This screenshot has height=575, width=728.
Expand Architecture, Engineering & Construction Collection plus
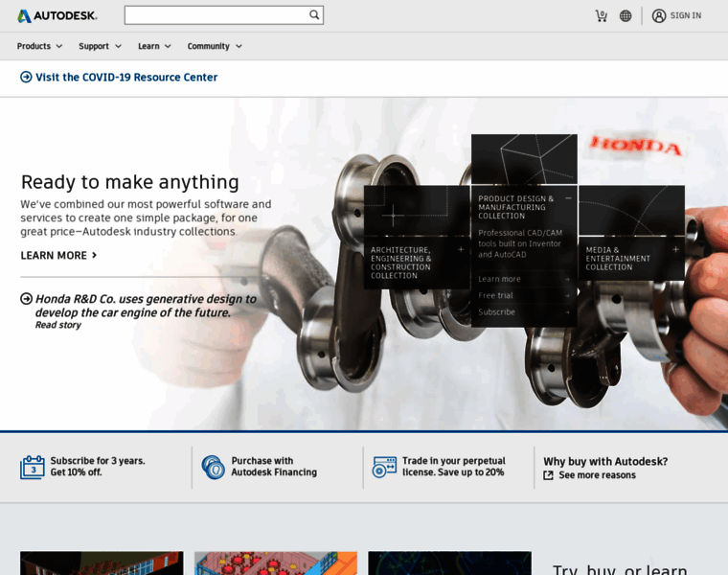point(461,249)
